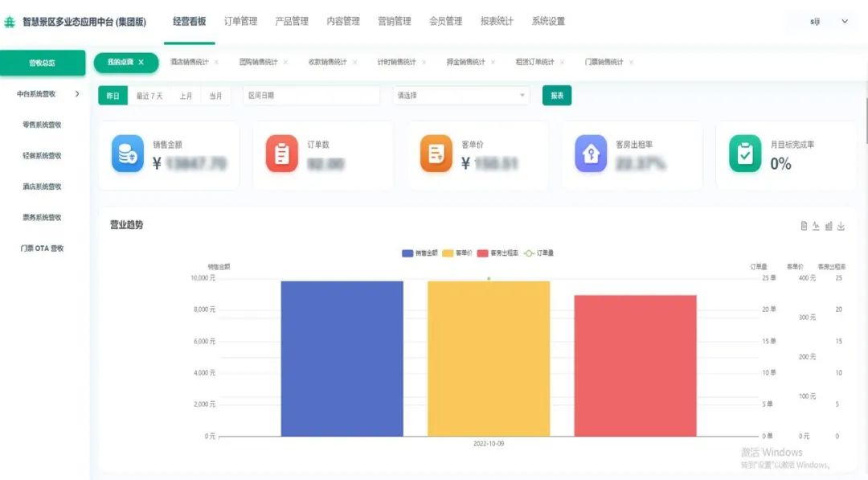
Task: Switch to the 计时销售统计 tab
Action: (397, 62)
